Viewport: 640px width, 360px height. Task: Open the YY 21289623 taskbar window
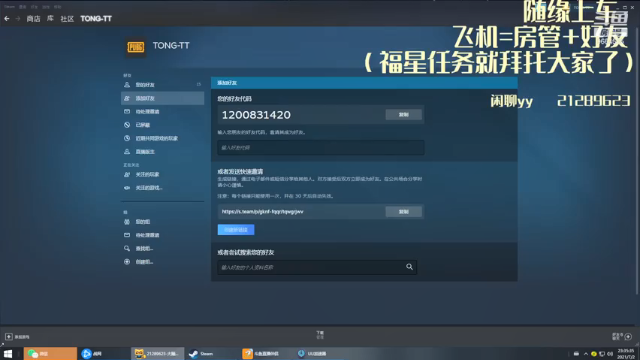coord(158,353)
